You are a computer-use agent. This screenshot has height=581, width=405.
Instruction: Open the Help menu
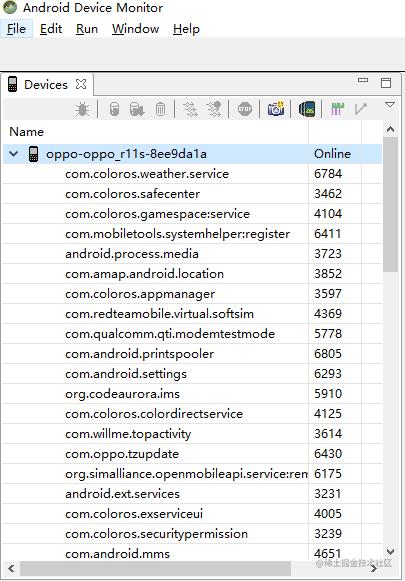click(186, 29)
